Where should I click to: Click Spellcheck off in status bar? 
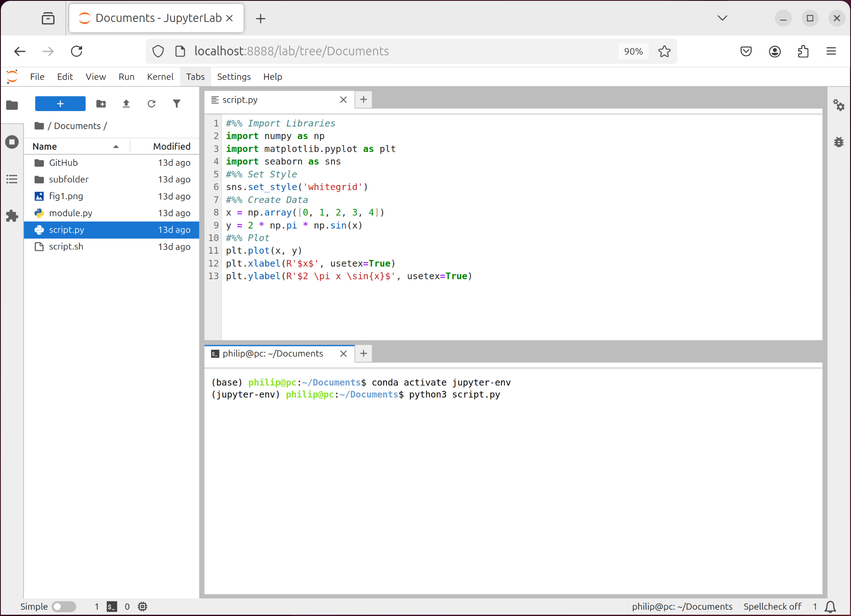pyautogui.click(x=772, y=607)
